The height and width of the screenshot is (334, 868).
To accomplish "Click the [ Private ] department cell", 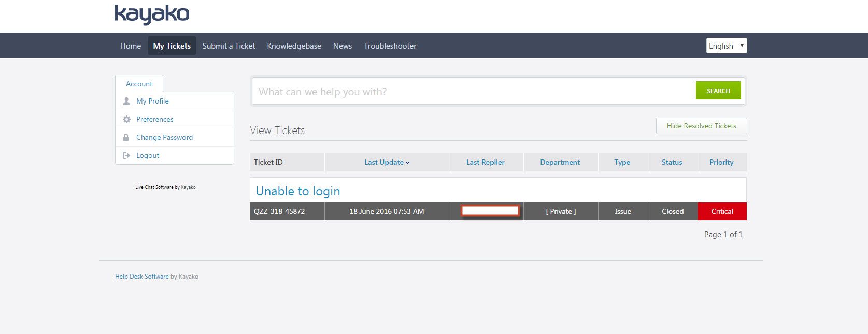I will click(561, 211).
